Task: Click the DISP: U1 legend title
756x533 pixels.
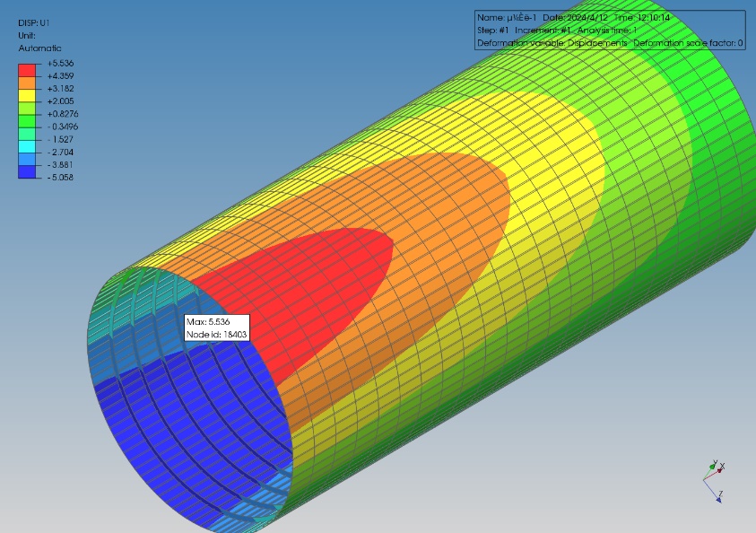Action: [33, 23]
